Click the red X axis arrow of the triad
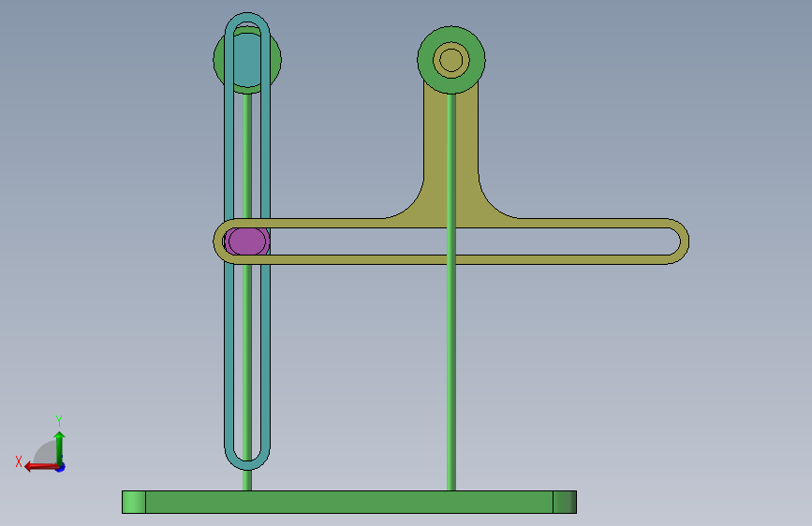 (x=41, y=467)
